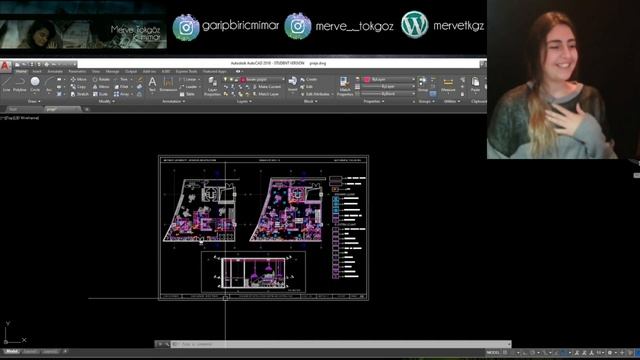Screen dimensions: 640x360
Task: Select the Polyline tool
Action: click(20, 84)
